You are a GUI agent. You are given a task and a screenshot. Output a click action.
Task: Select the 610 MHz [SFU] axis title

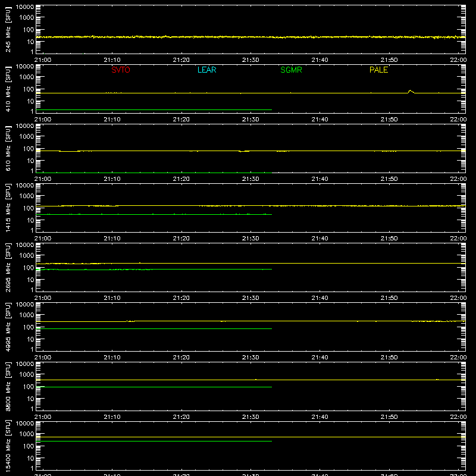point(8,148)
